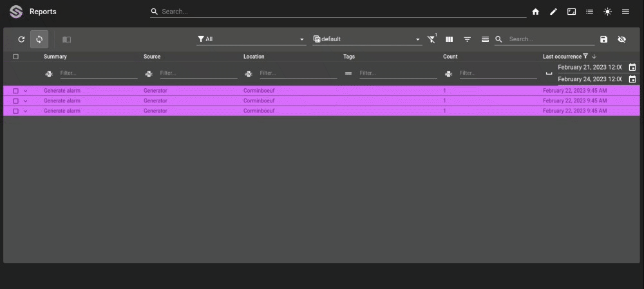Expand the third Generate alarm row chevron
Viewport: 644px width, 289px height.
pos(26,111)
